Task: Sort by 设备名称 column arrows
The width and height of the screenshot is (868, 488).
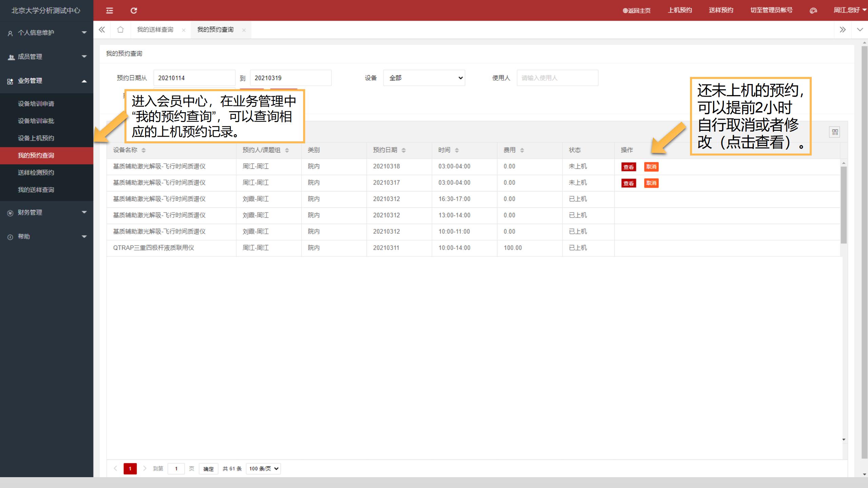Action: [x=143, y=150]
